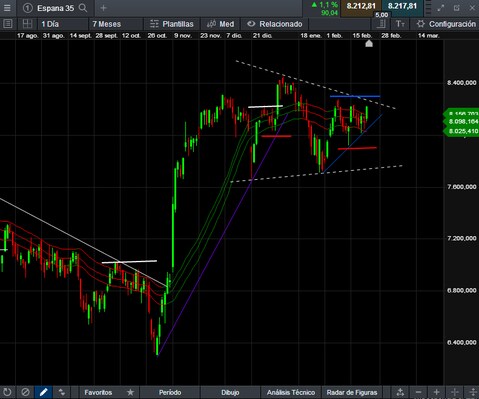Click the search magnifier beside Espana 35
This screenshot has width=479, height=399.
[83, 8]
